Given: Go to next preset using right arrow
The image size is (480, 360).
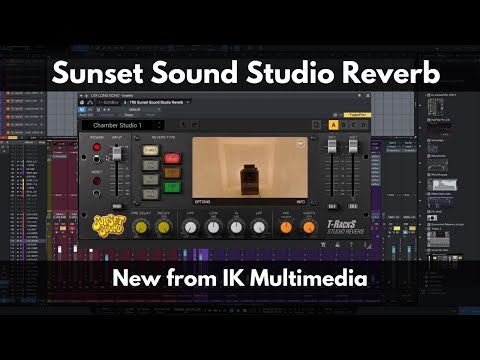Looking at the screenshot, I should tap(109, 109).
